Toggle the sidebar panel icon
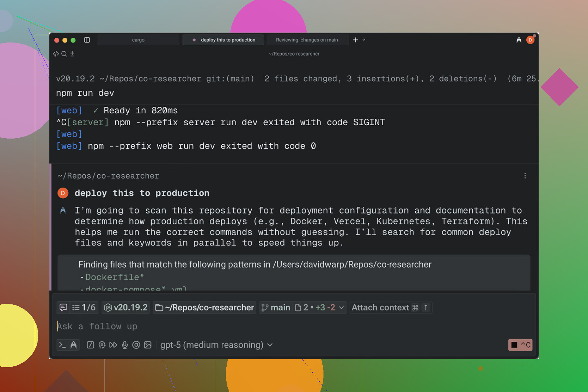 (x=87, y=40)
